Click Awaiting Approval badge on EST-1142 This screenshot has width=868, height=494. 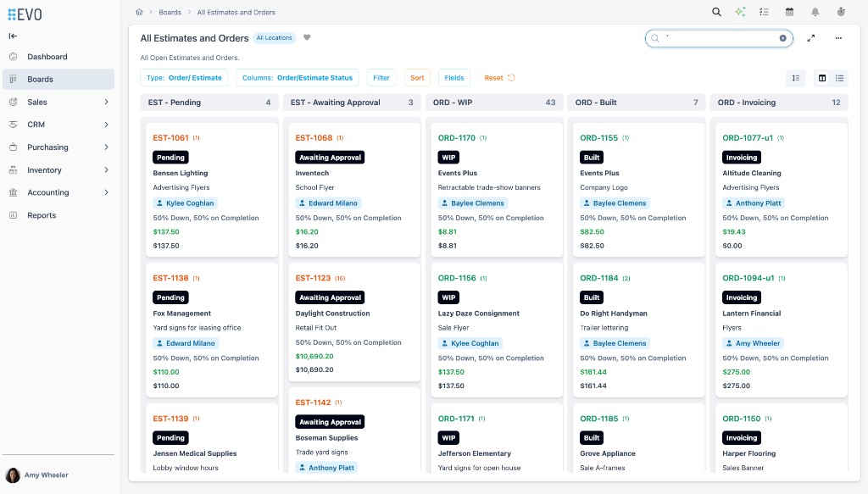tap(330, 422)
